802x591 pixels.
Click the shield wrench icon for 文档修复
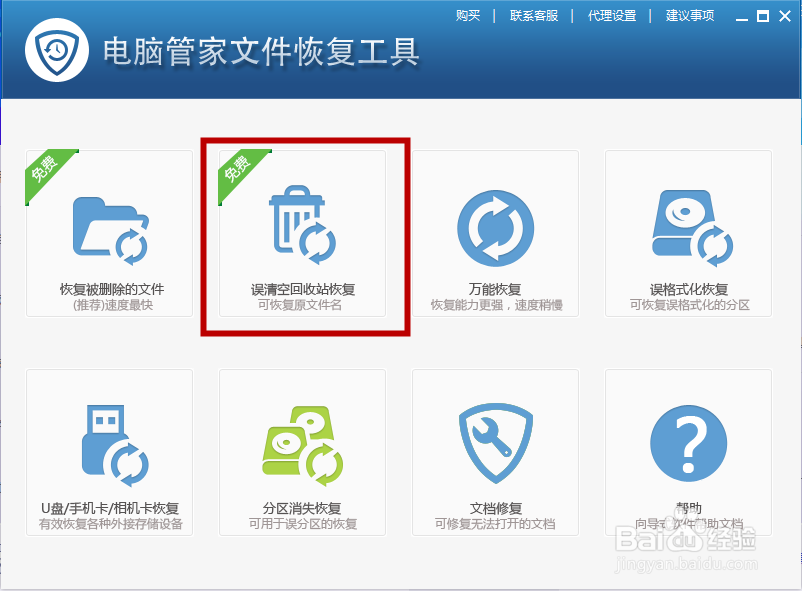tap(496, 444)
